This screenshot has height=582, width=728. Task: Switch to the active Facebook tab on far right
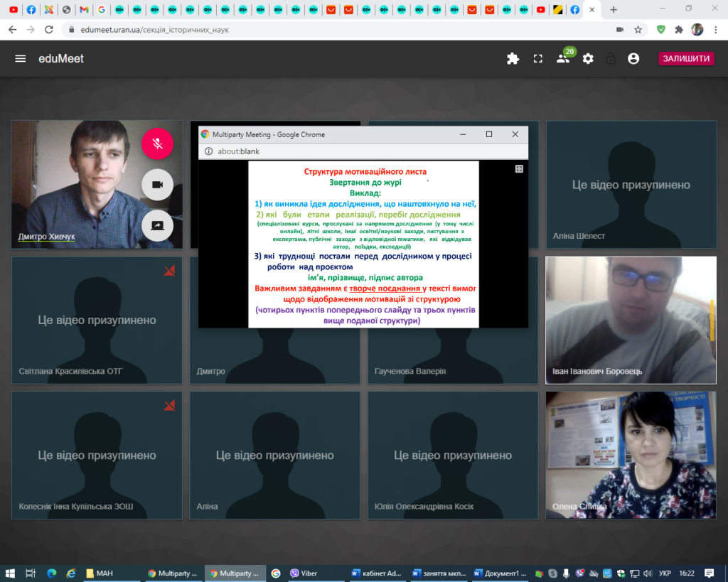coord(574,10)
